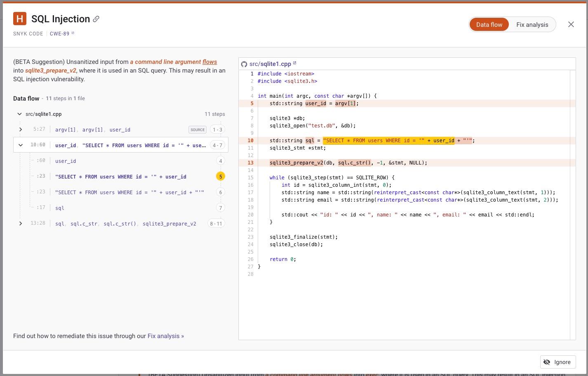588x376 pixels.
Task: Copy link icon next to SQL Injection title
Action: [96, 19]
